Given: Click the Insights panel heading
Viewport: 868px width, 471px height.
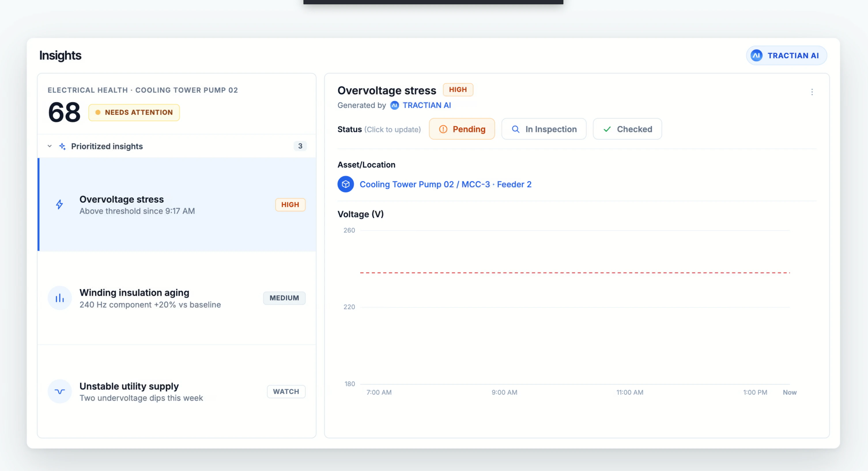Looking at the screenshot, I should (60, 56).
